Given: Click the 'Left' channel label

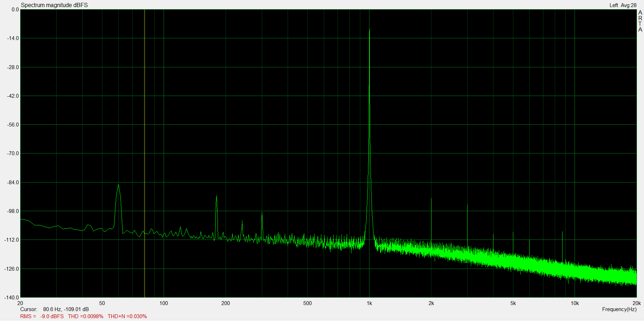Looking at the screenshot, I should pyautogui.click(x=614, y=5).
